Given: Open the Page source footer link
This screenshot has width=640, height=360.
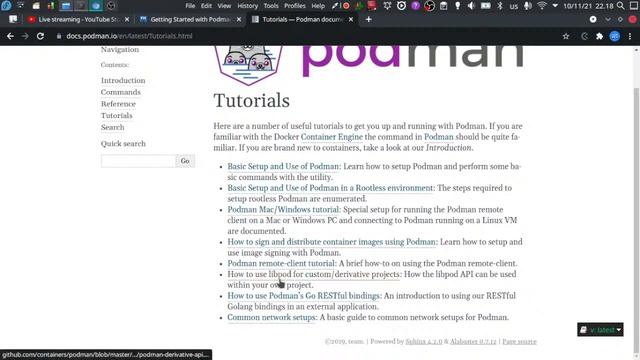Looking at the screenshot, I should click(x=519, y=342).
